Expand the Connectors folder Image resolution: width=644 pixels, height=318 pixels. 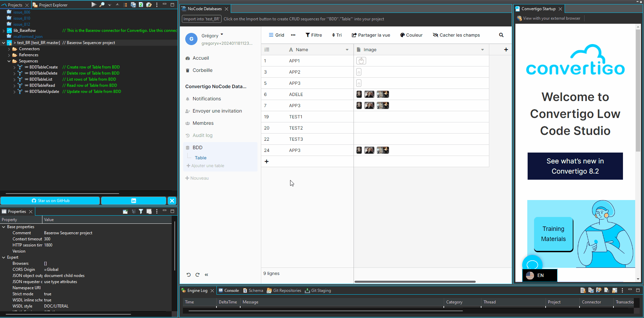[x=9, y=48]
